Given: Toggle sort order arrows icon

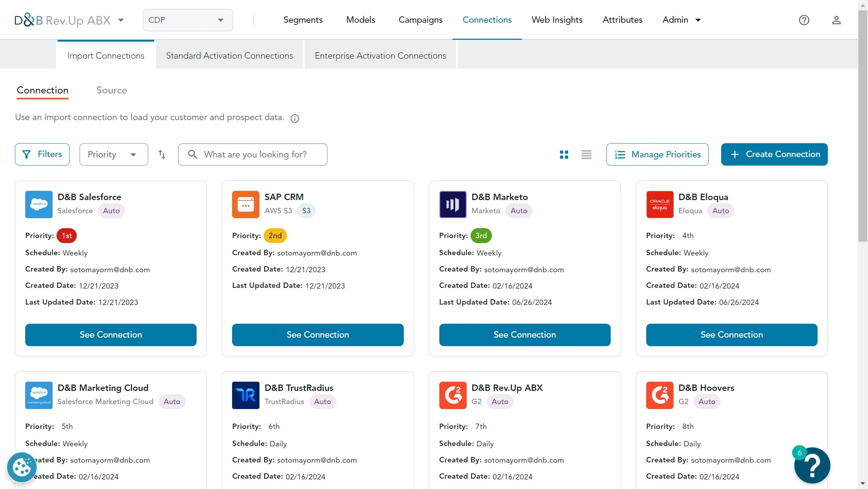Looking at the screenshot, I should (162, 154).
